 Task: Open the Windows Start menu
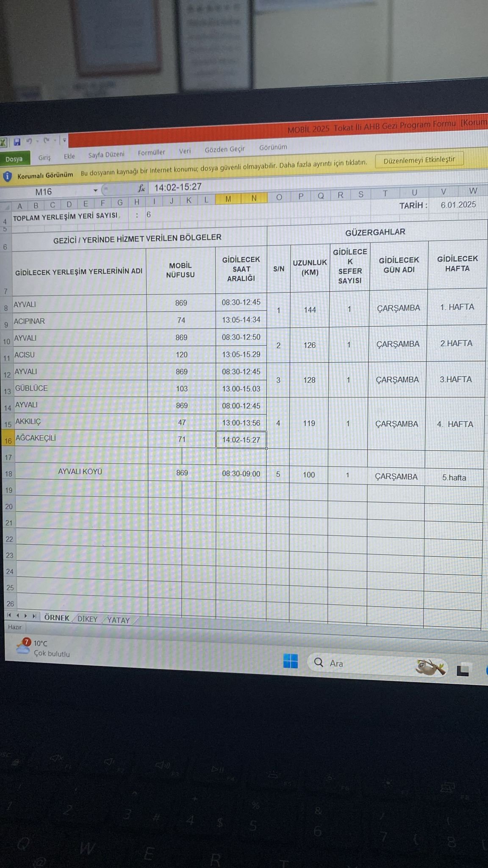coord(290,661)
